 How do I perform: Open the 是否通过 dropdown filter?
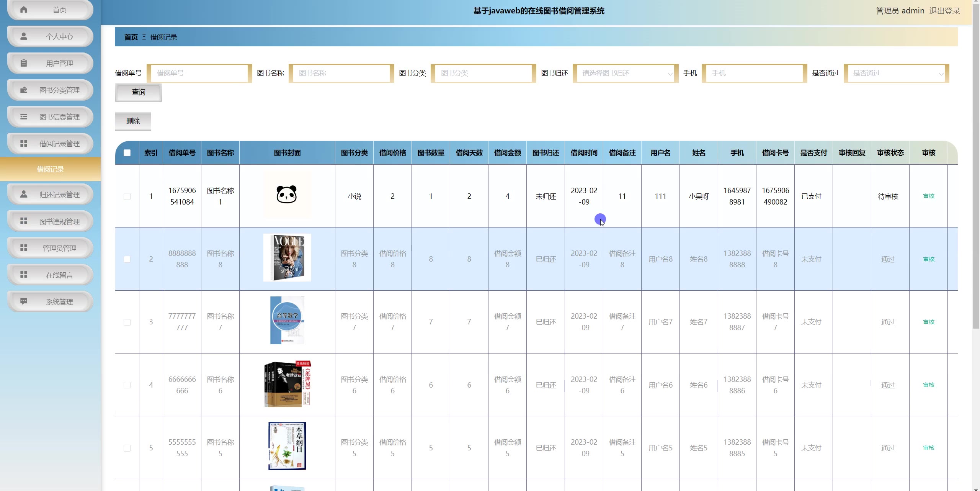tap(896, 73)
